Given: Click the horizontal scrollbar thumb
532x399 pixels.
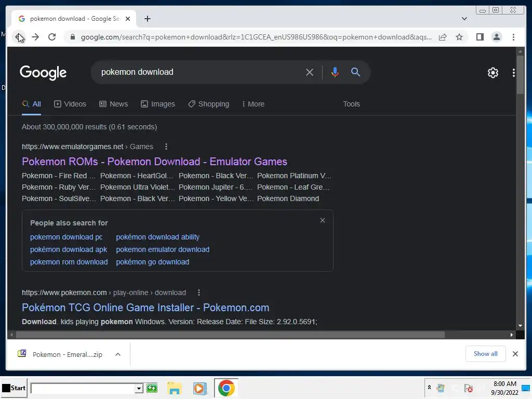Looking at the screenshot, I should pyautogui.click(x=230, y=335).
